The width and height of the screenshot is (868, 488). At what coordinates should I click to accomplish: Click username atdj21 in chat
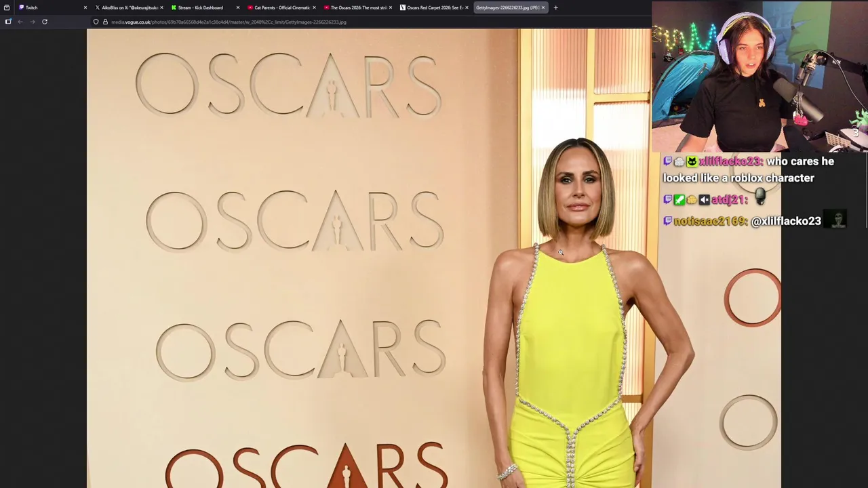[729, 199]
